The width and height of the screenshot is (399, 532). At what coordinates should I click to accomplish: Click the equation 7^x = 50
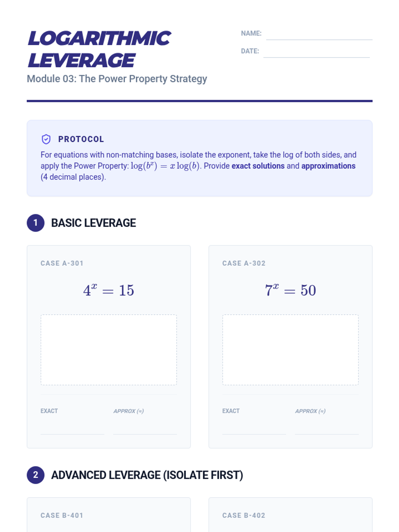(x=290, y=290)
